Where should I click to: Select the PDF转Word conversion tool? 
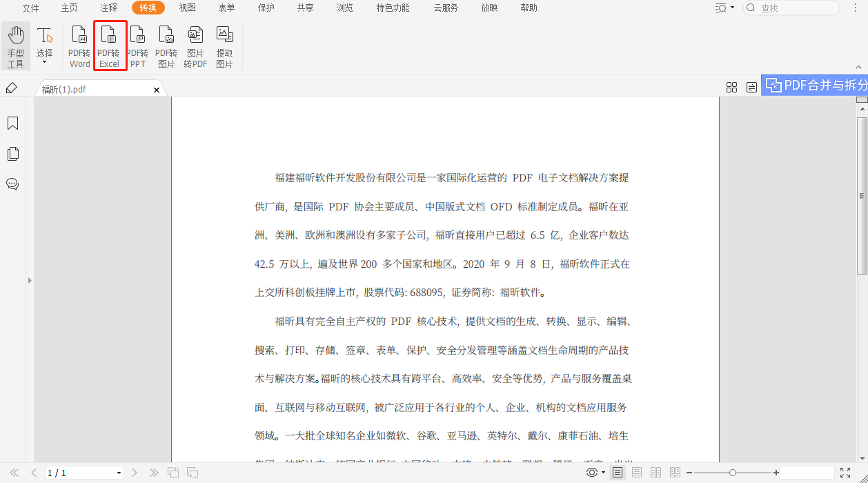tap(79, 46)
